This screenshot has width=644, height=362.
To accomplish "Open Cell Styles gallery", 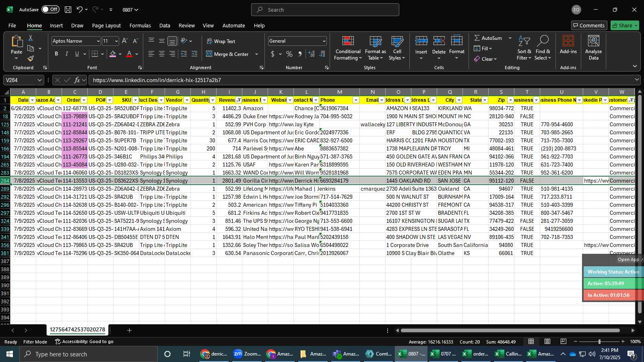I will pos(397,48).
